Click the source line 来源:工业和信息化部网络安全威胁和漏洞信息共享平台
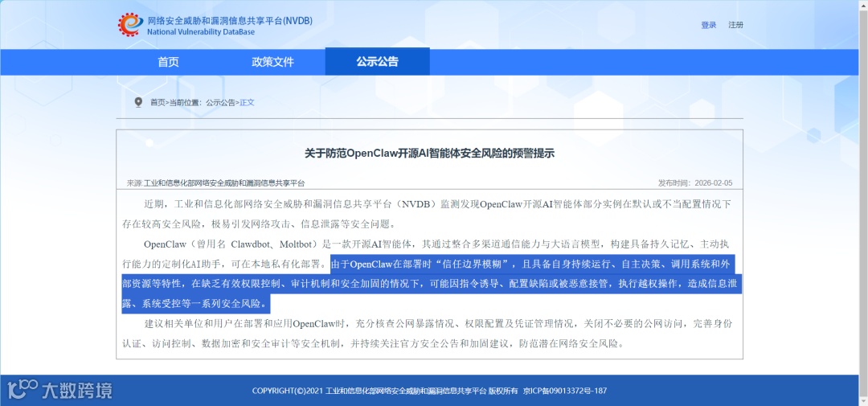 click(216, 182)
